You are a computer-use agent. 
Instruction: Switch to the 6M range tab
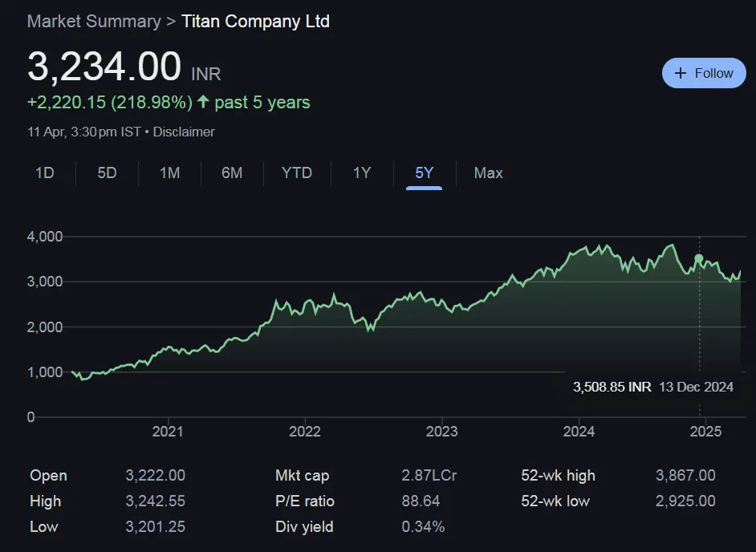[x=232, y=173]
